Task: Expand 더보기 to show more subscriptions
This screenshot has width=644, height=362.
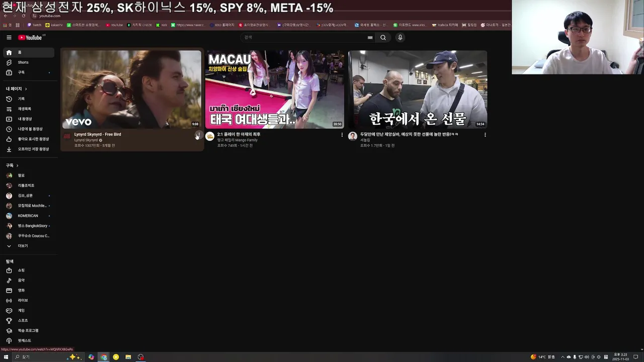Action: click(x=29, y=246)
